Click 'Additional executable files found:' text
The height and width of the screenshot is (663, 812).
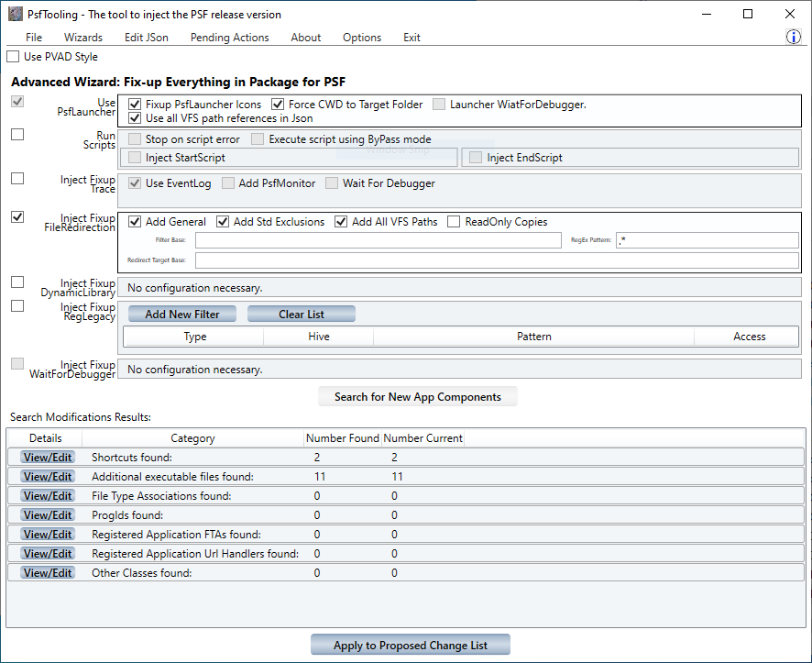pyautogui.click(x=172, y=477)
